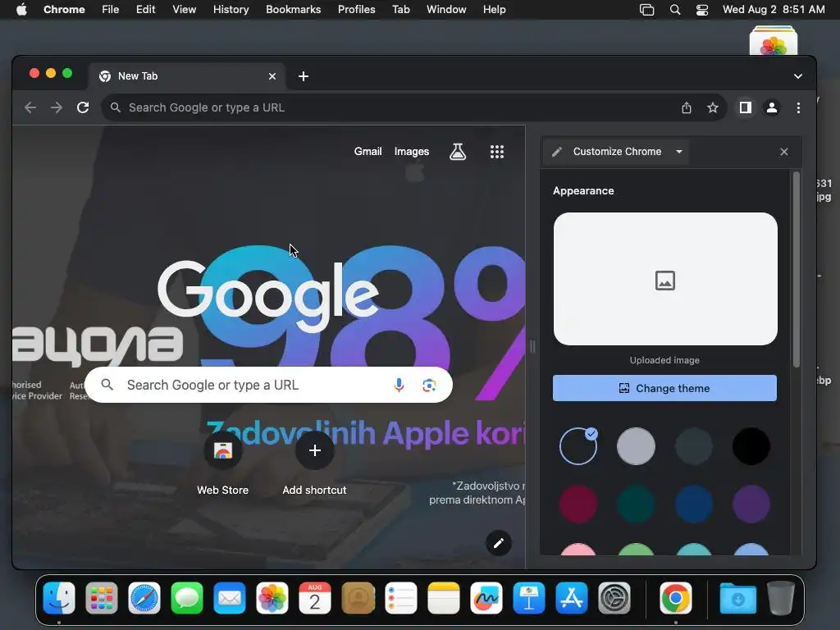The image size is (840, 630).
Task: Click the side panel scrollbar
Action: [796, 269]
